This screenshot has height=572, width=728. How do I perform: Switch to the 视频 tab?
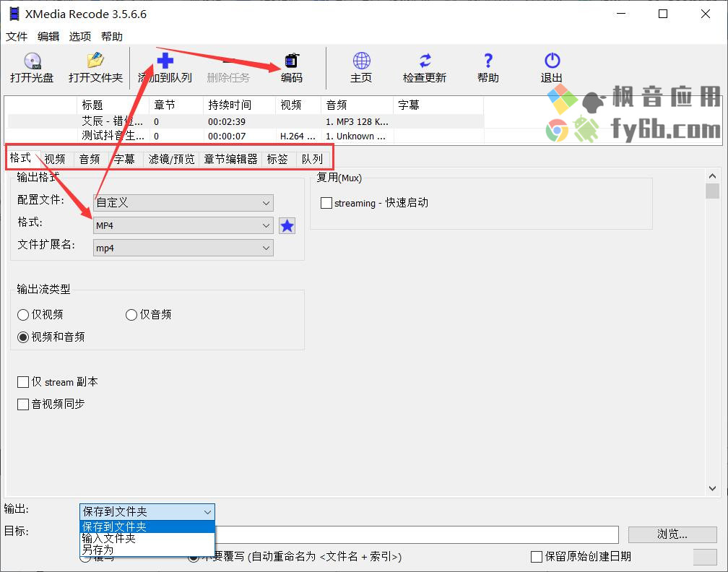pos(55,159)
